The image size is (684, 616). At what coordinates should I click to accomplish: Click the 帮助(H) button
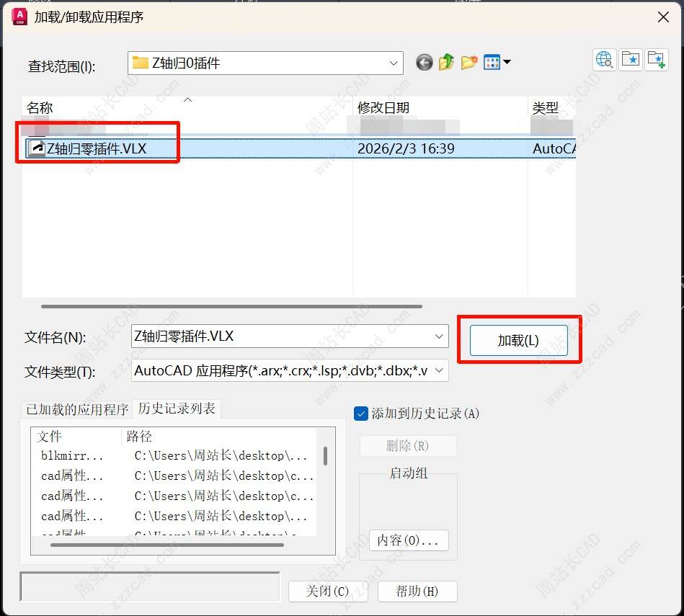pyautogui.click(x=417, y=592)
